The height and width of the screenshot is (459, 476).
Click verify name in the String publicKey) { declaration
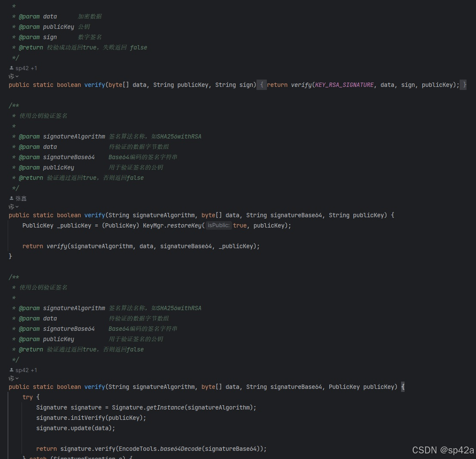(94, 216)
